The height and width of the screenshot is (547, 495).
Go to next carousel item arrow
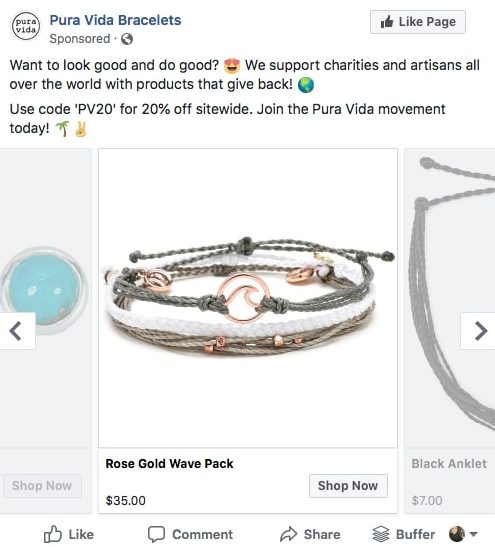pyautogui.click(x=481, y=331)
